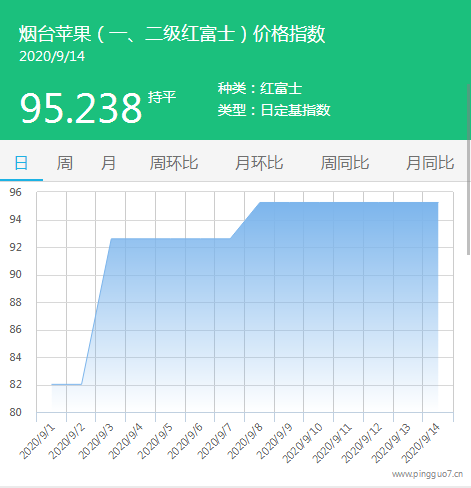Switch to 周环比 tab
The image size is (471, 488).
click(174, 163)
